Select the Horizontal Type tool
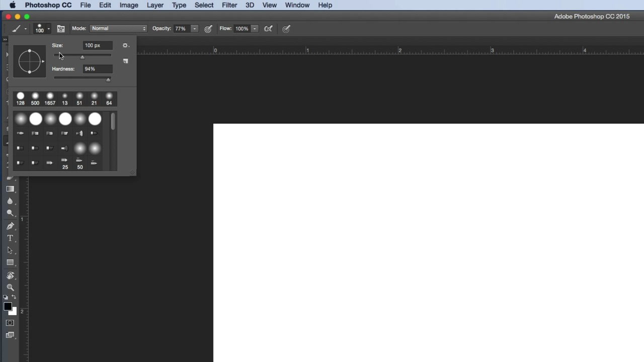644x362 pixels. click(10, 238)
